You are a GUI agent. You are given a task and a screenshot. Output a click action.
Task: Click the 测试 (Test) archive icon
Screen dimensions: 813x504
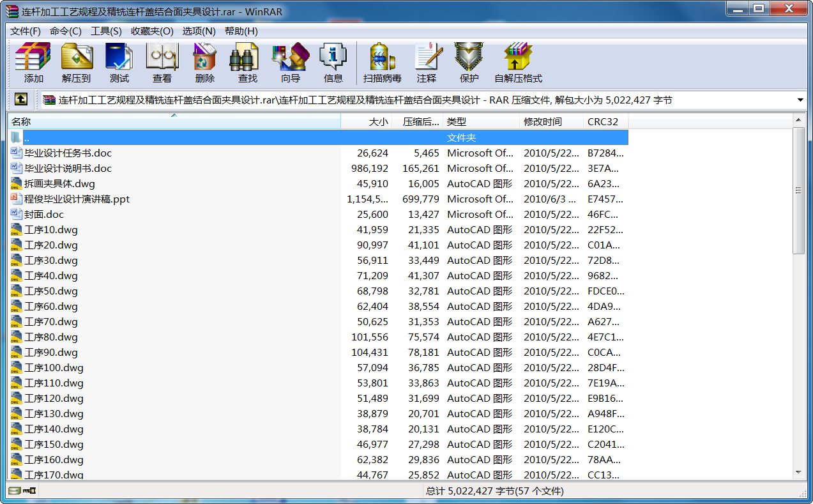point(119,62)
